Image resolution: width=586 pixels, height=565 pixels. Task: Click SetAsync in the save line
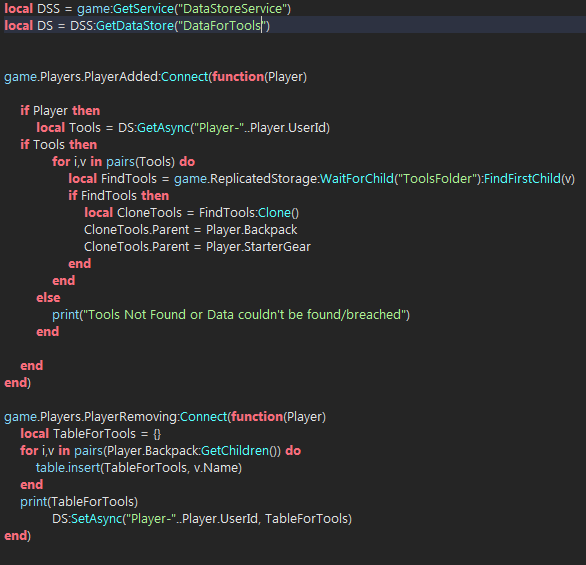coord(96,519)
